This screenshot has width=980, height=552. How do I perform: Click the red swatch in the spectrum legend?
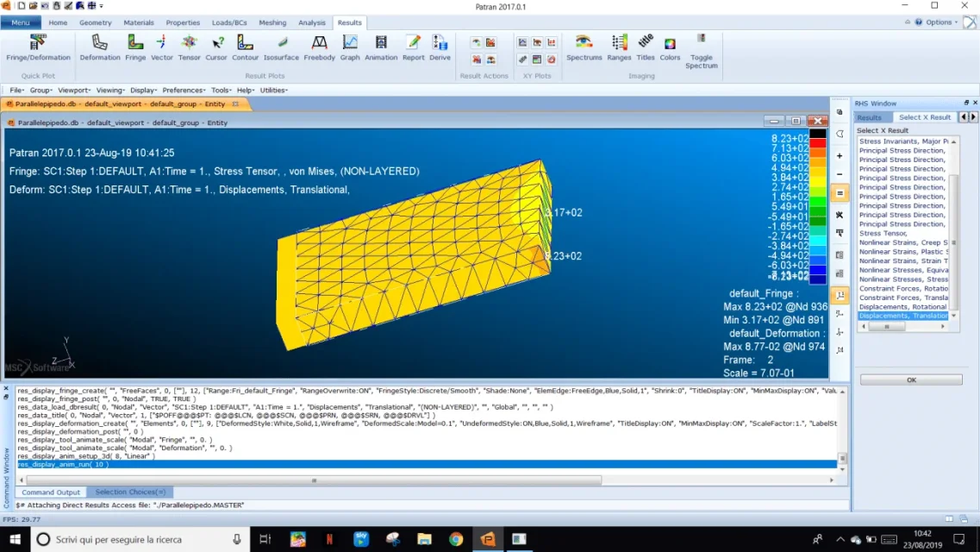817,144
